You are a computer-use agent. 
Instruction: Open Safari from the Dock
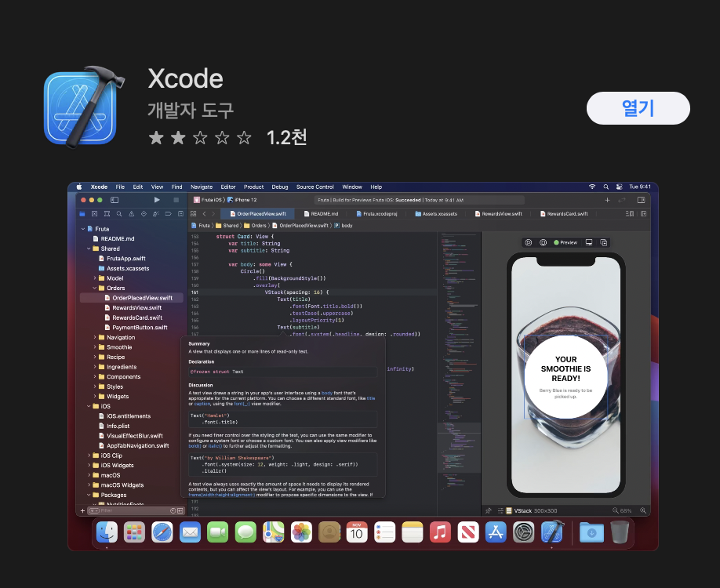[162, 532]
